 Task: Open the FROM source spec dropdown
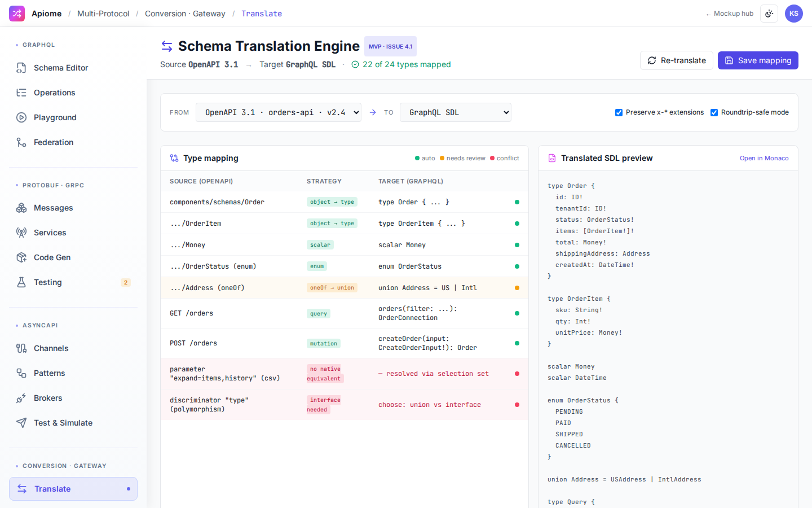(279, 112)
